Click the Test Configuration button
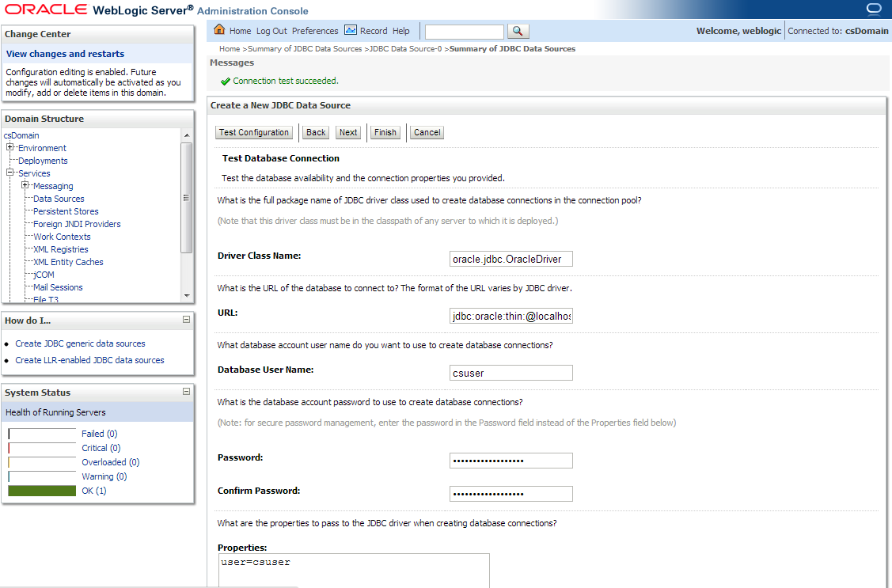The height and width of the screenshot is (588, 892). pos(254,132)
